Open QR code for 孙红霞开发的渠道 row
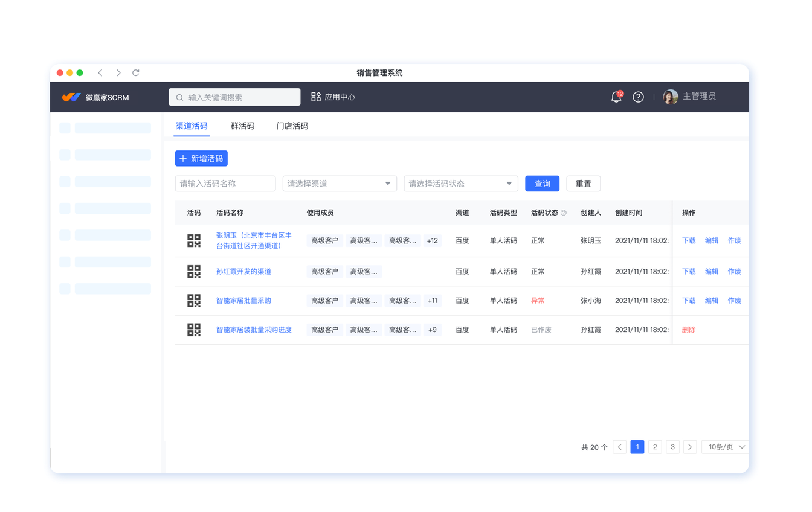This screenshot has width=812, height=512. tap(194, 272)
